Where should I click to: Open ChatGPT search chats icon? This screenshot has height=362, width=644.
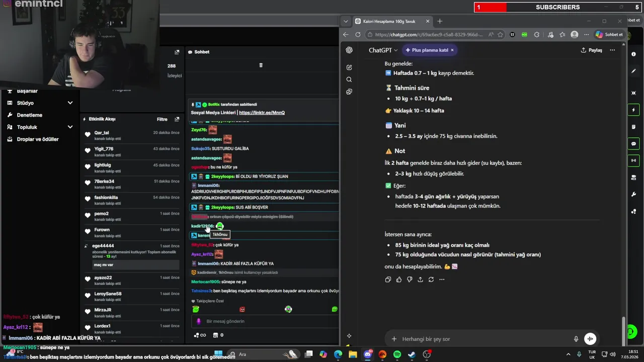point(349,79)
